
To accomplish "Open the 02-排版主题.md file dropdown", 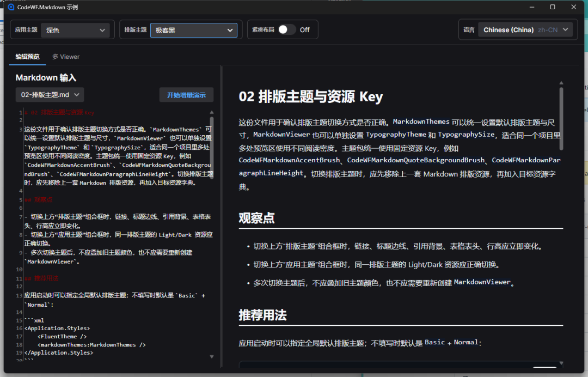I will click(50, 95).
